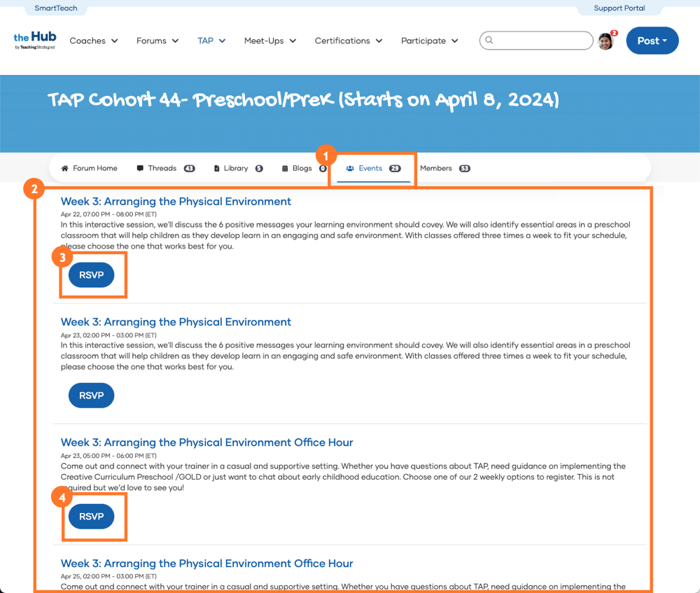Image resolution: width=700 pixels, height=593 pixels.
Task: RSVP for the Apr 23 2:00 PM session
Action: [91, 396]
